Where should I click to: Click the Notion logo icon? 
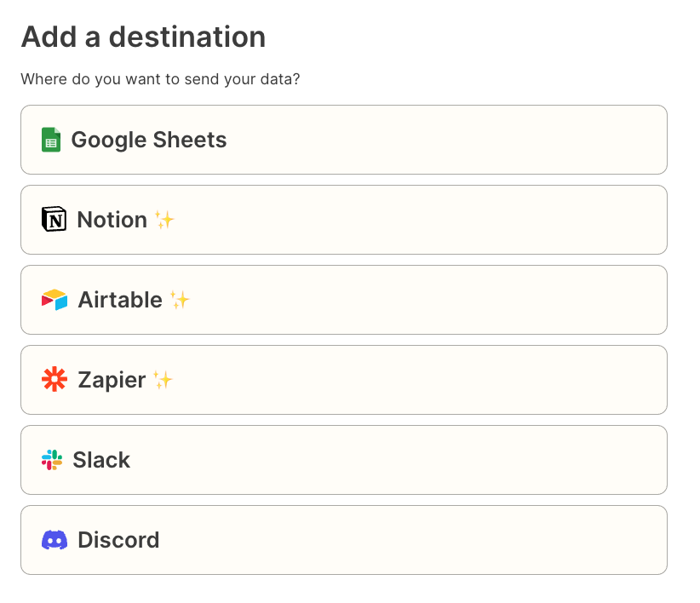[54, 219]
